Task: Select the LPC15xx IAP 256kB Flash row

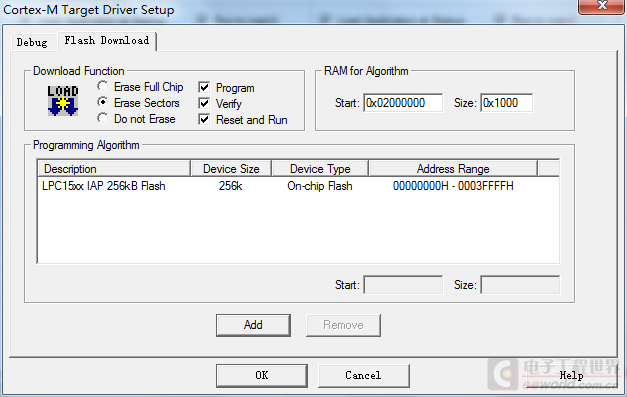Action: [x=298, y=186]
